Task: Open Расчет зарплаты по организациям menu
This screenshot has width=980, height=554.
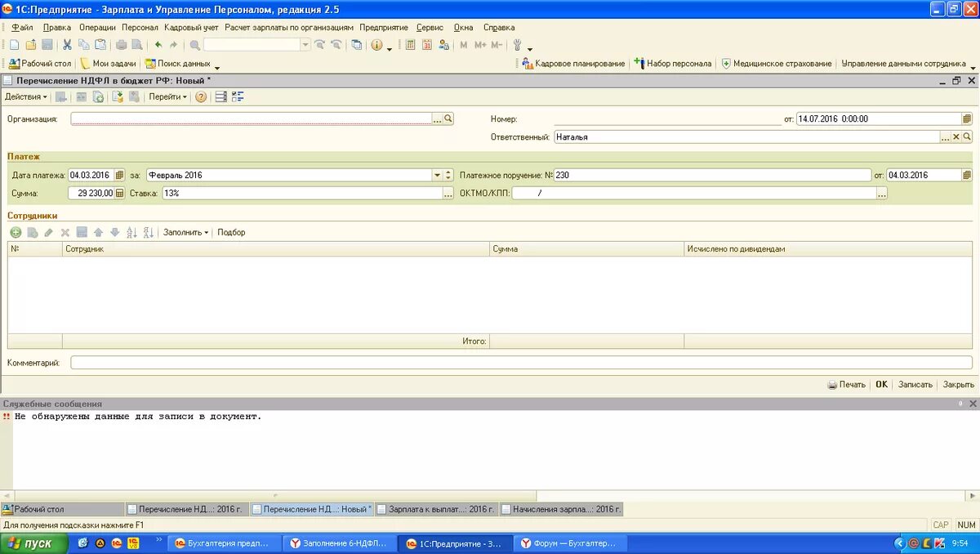Action: click(x=289, y=27)
